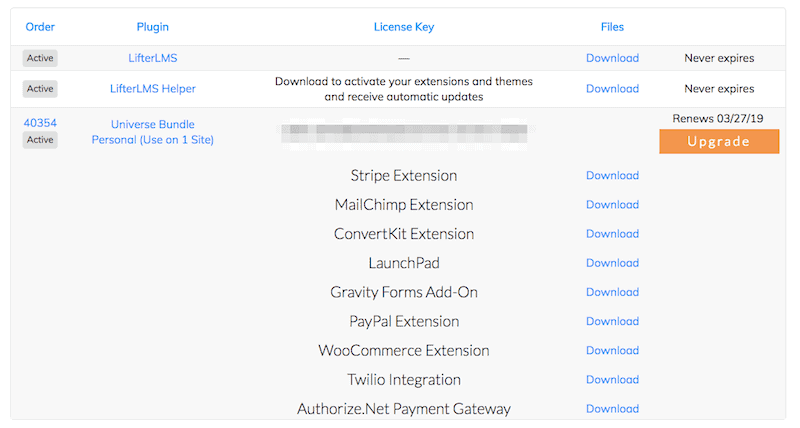Click the Active badge in LifterLMS Helper row
Image resolution: width=800 pixels, height=428 pixels.
[40, 89]
